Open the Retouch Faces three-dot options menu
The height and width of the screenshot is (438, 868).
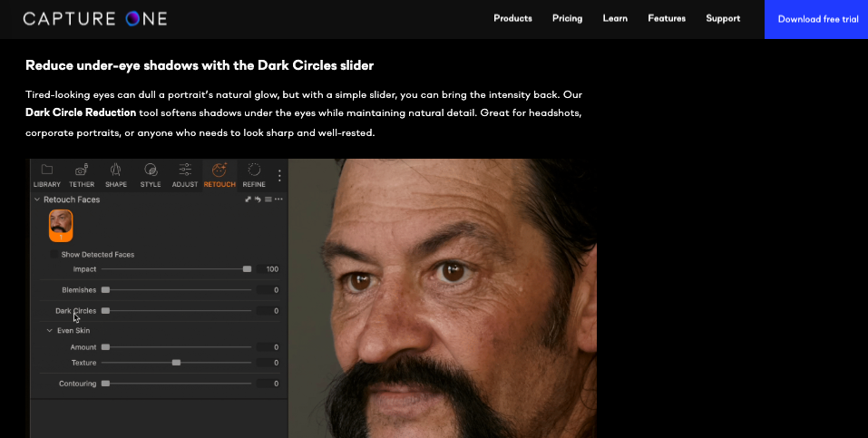coord(278,200)
